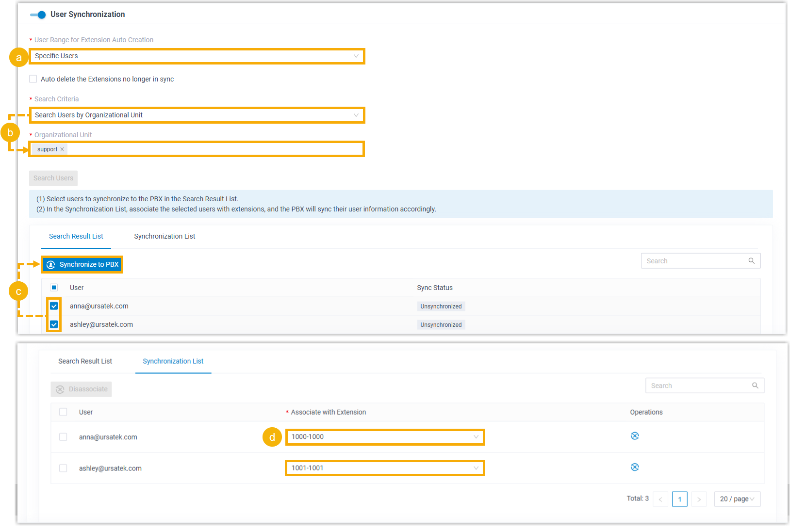Open extension dropdown showing 1000-1000

[x=384, y=437]
